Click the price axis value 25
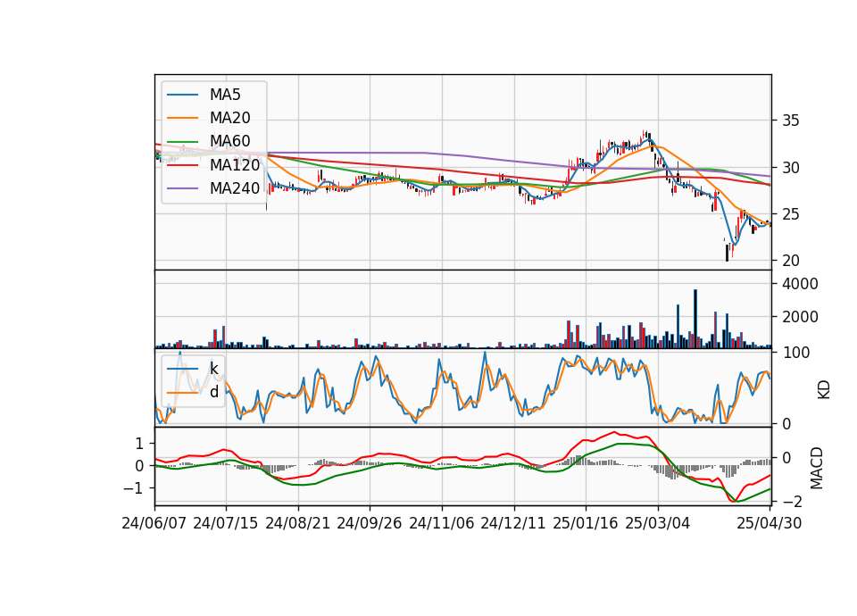The height and width of the screenshot is (616, 857). pos(790,214)
